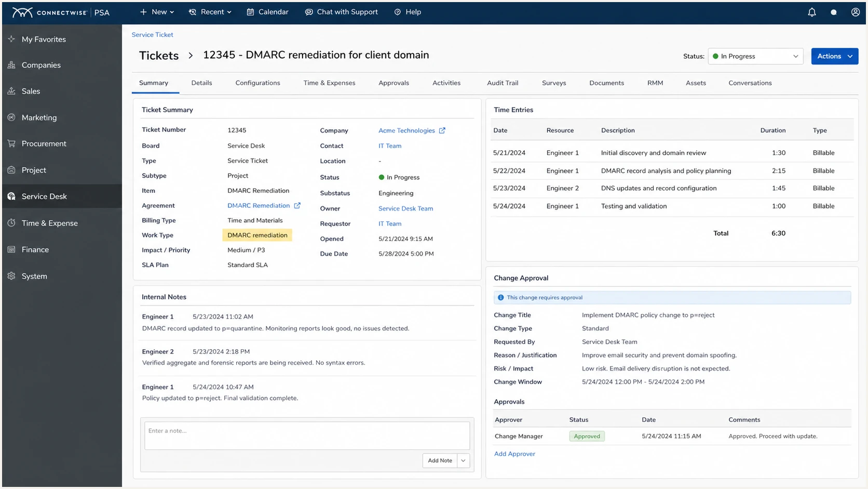Switch to the Details tab
Image resolution: width=868 pixels, height=489 pixels.
[x=201, y=83]
